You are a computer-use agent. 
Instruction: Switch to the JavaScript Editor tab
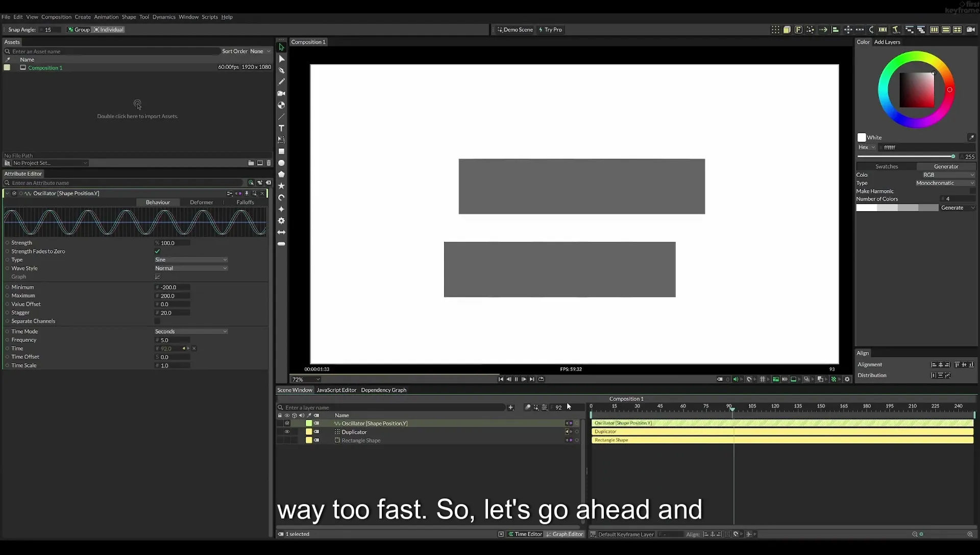tap(336, 390)
